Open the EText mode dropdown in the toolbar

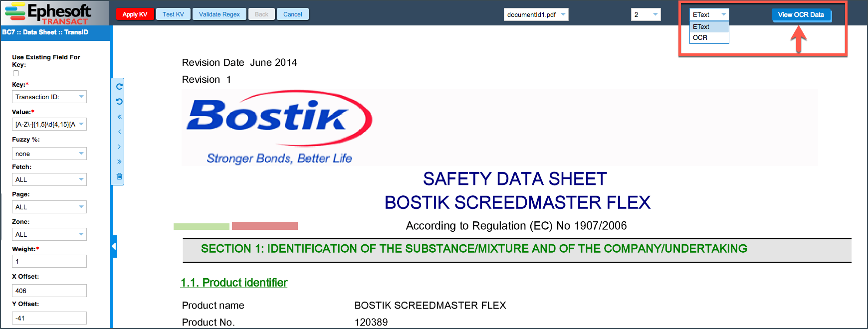(709, 14)
